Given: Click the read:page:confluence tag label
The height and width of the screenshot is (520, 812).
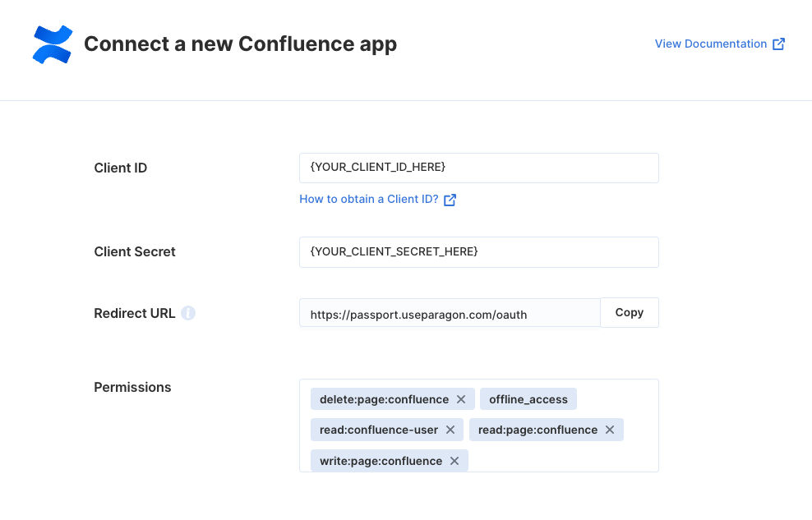Looking at the screenshot, I should pyautogui.click(x=537, y=430).
